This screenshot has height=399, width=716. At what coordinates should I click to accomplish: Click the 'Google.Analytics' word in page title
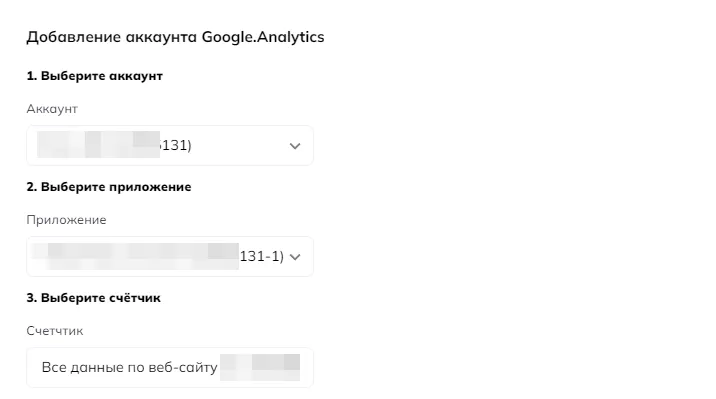[263, 37]
